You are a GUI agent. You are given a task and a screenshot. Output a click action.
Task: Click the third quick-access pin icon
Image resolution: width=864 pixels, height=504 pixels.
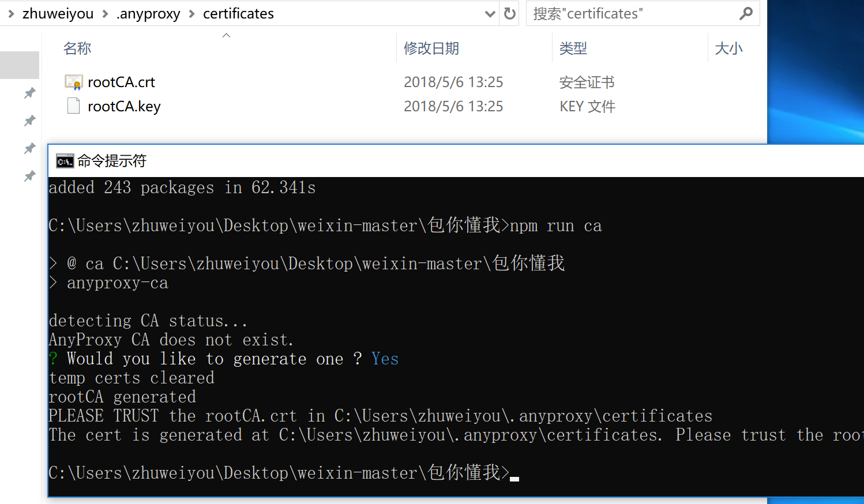[29, 148]
